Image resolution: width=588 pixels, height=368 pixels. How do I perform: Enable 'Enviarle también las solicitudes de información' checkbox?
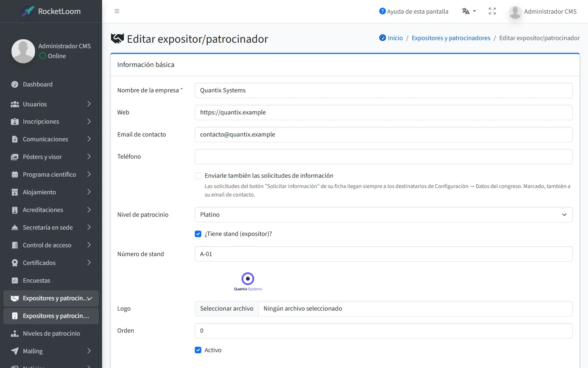click(x=198, y=176)
